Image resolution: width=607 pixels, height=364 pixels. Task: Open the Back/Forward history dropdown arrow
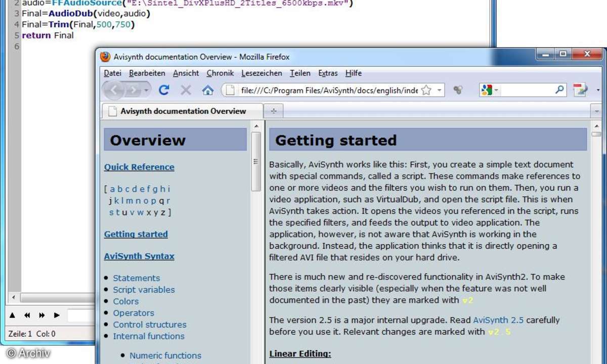[x=147, y=90]
